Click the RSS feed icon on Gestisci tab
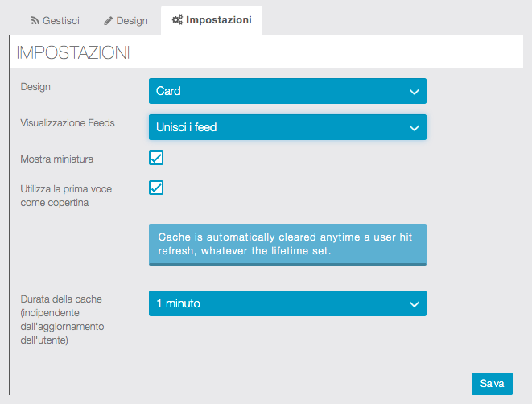The width and height of the screenshot is (532, 404). (35, 20)
